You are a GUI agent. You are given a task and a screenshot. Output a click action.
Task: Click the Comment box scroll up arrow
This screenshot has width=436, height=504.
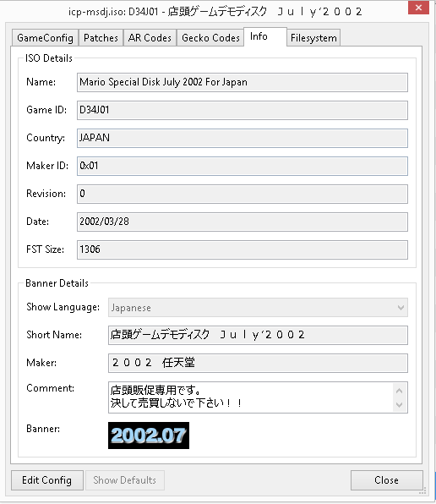pyautogui.click(x=400, y=391)
